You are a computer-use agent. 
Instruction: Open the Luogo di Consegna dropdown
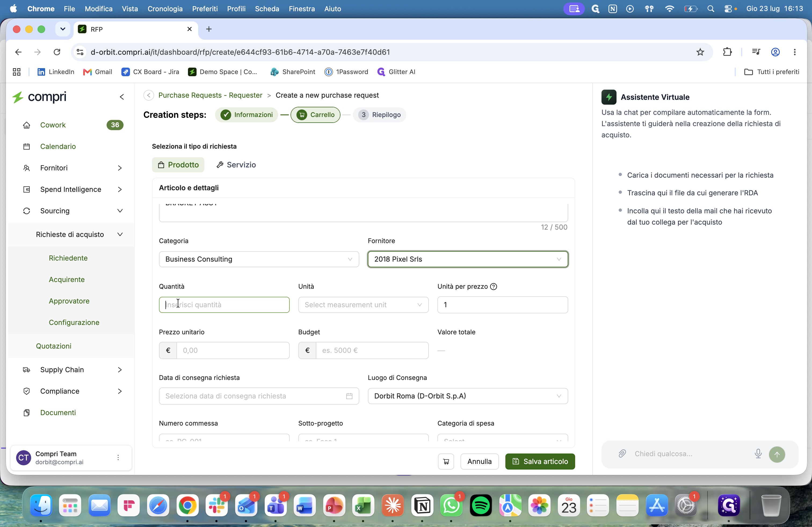pos(468,396)
